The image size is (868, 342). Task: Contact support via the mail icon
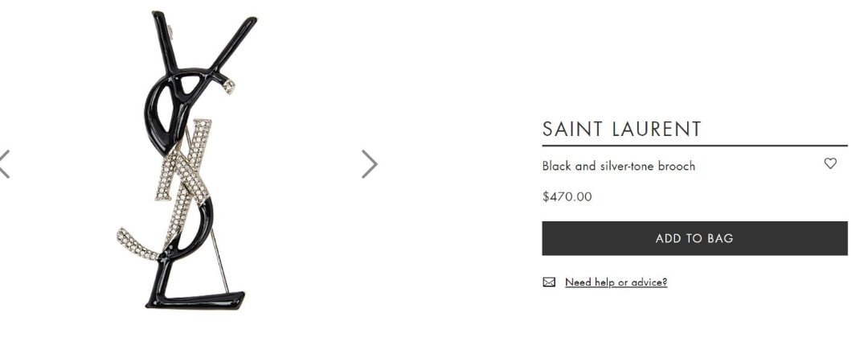[x=549, y=282]
